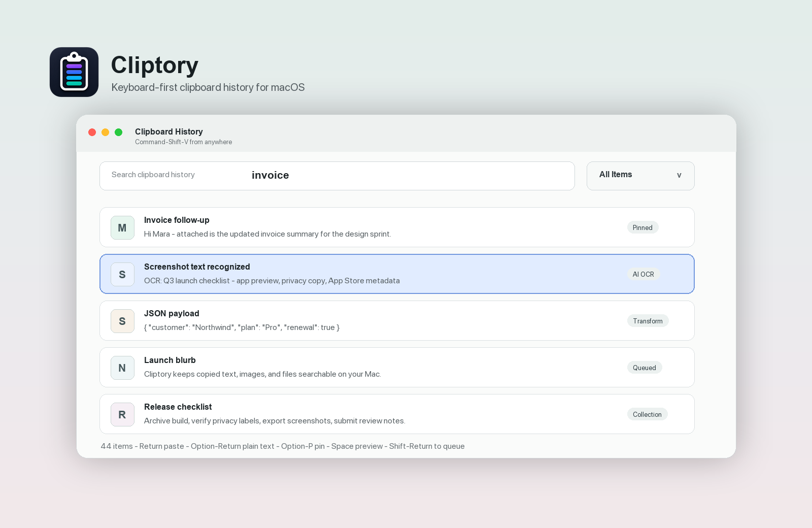The height and width of the screenshot is (528, 812).
Task: Select the "Release checklist" title
Action: coord(178,407)
